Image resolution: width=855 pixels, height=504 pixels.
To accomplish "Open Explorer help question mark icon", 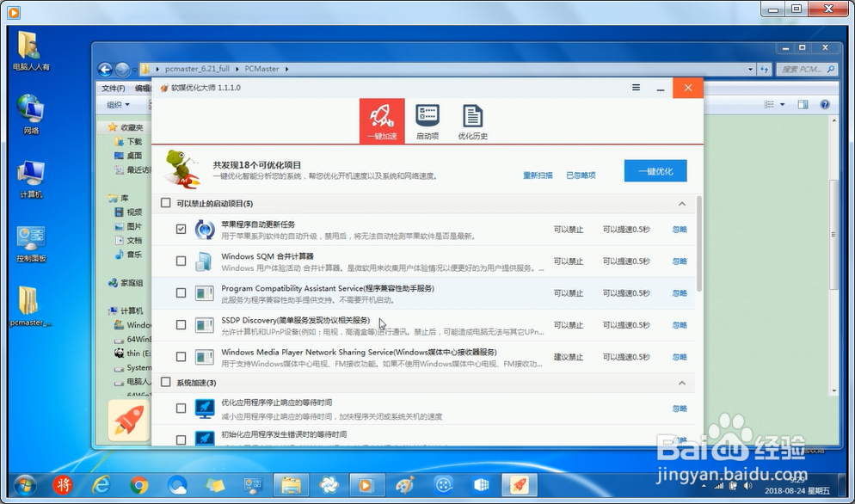I will tap(824, 104).
